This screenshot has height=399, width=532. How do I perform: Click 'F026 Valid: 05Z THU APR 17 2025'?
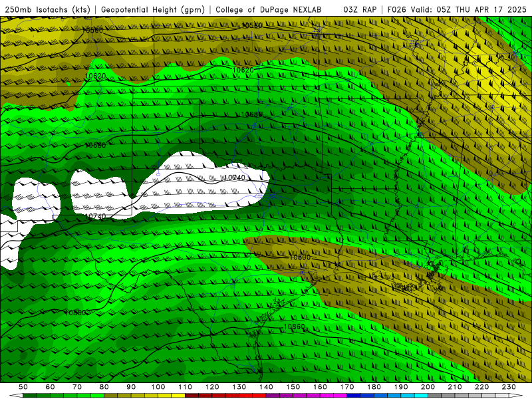click(x=457, y=9)
